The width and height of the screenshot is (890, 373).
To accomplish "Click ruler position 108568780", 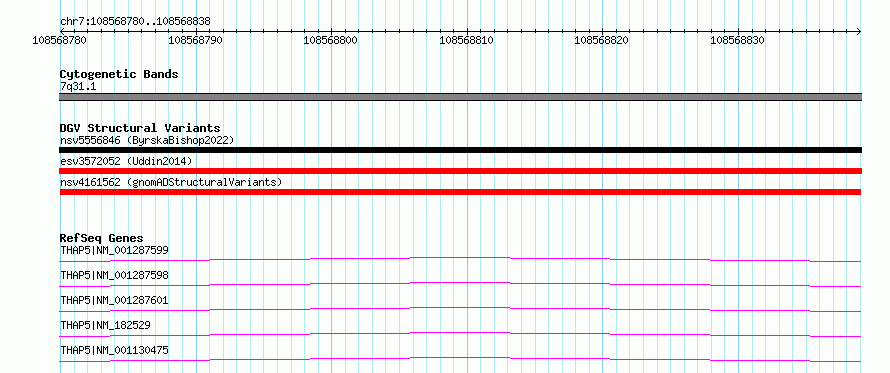I will [60, 40].
